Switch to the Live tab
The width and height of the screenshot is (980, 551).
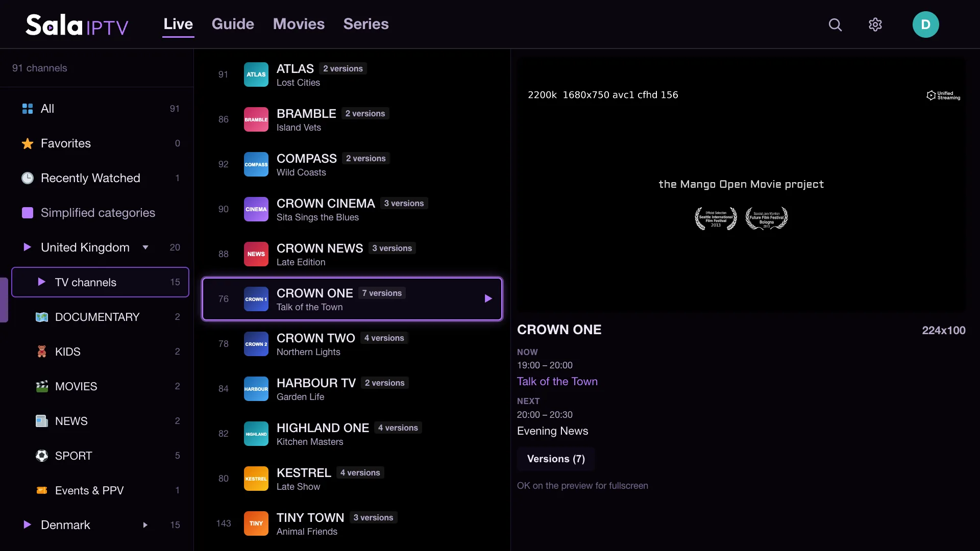pos(178,24)
